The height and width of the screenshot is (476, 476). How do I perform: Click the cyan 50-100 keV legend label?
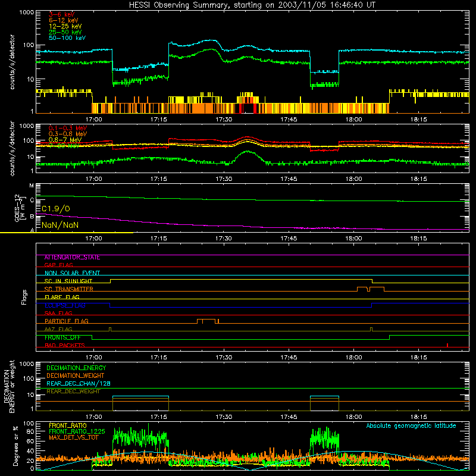(67, 38)
